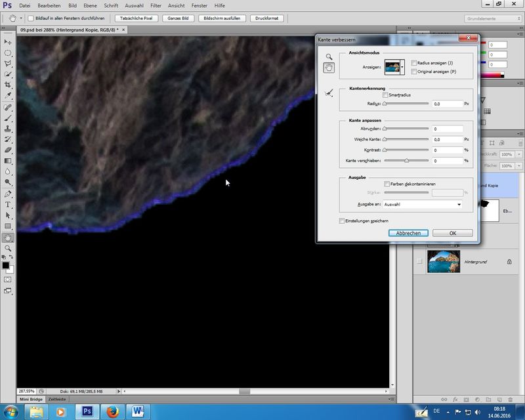Click the Abbrechen button
This screenshot has height=420, width=525.
[x=408, y=233]
